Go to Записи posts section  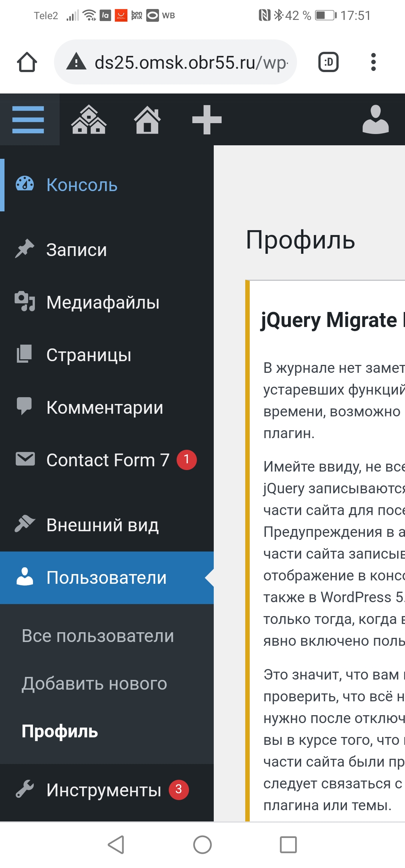[76, 250]
